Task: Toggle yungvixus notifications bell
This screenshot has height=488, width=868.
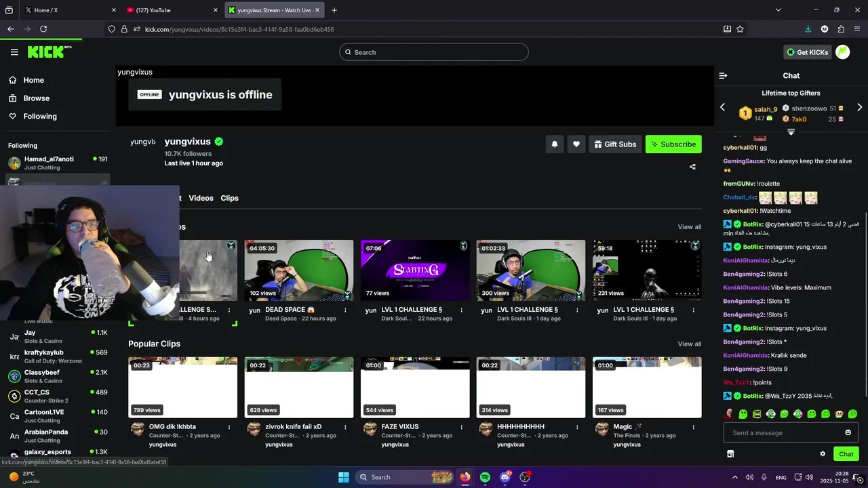Action: click(x=555, y=144)
